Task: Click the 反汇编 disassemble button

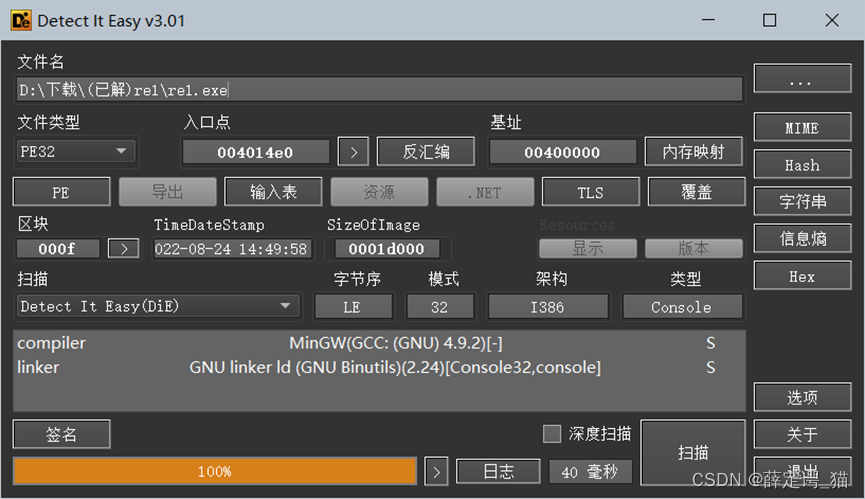Action: 426,152
